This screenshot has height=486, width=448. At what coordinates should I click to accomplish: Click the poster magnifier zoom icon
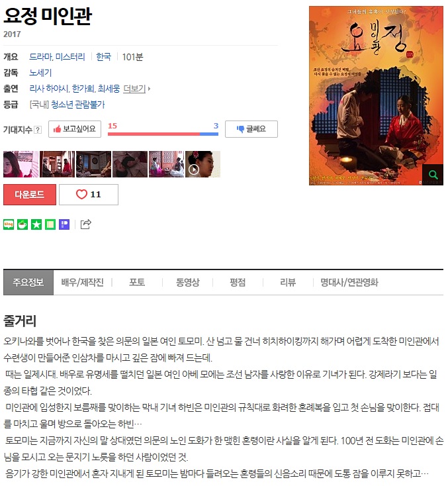pyautogui.click(x=433, y=175)
